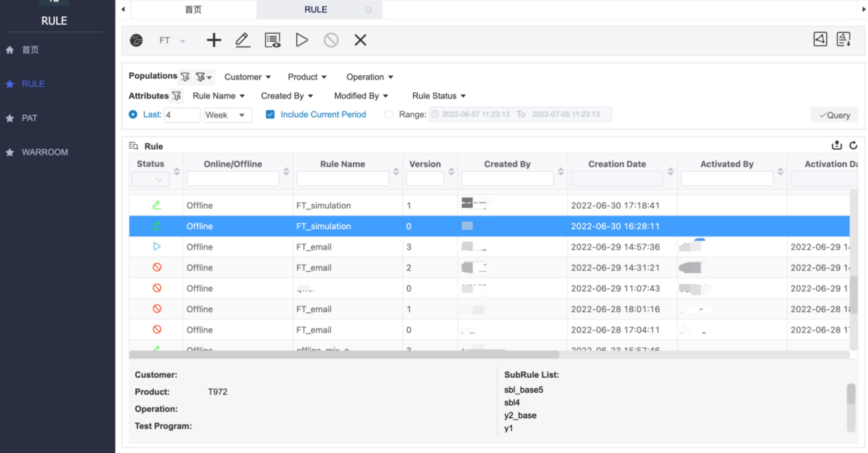Click y2_base in SubRule List
This screenshot has width=868, height=453.
[x=520, y=415]
